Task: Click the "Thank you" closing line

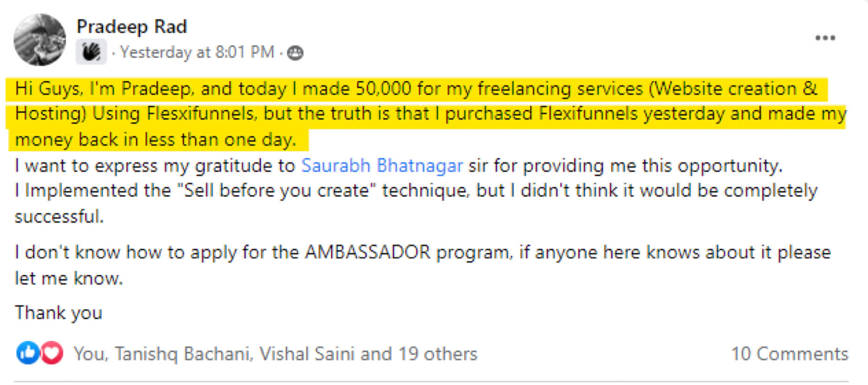Action: point(58,313)
